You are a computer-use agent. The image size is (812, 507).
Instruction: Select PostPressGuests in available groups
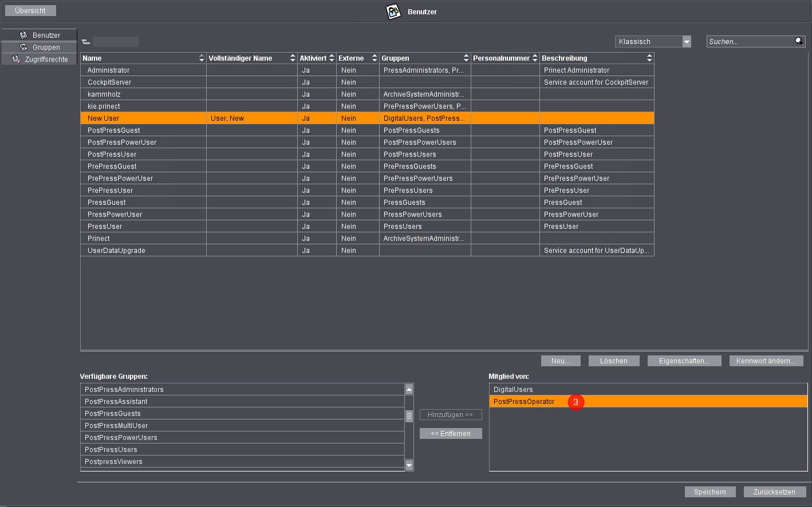click(x=242, y=413)
